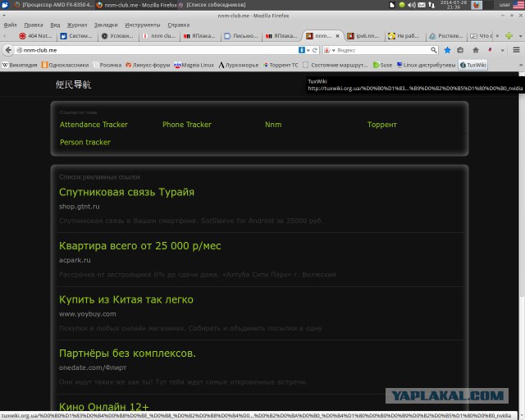The width and height of the screenshot is (525, 420).
Task: Go to the home page icon
Action: pos(476,50)
